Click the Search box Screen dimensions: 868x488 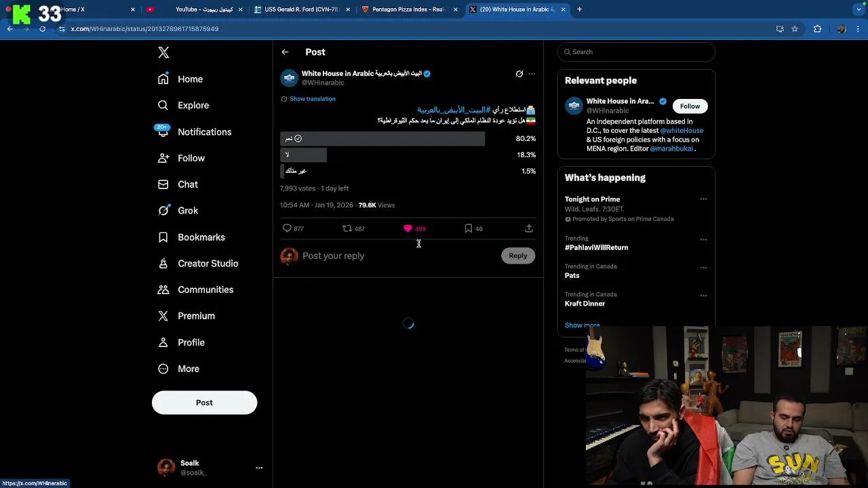click(636, 52)
